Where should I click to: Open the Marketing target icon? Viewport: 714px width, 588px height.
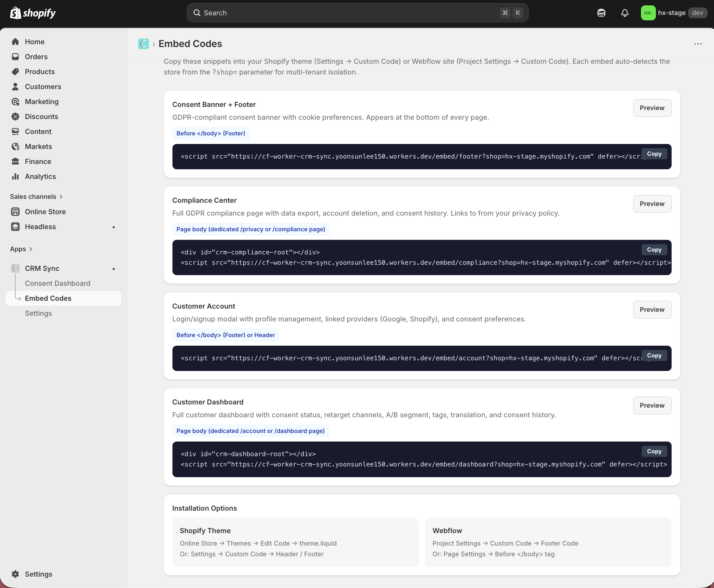[15, 102]
